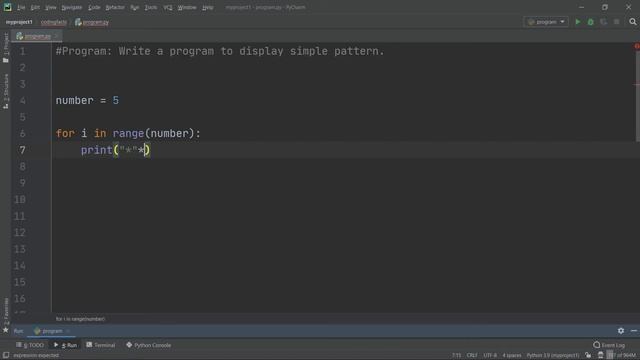The image size is (640, 360).
Task: Click the memory usage indicator
Action: click(621, 356)
